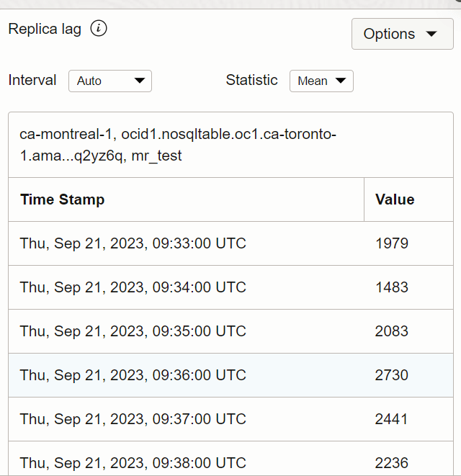Viewport: 461px width, 476px height.
Task: Click the Replica lag panel title
Action: tap(45, 29)
